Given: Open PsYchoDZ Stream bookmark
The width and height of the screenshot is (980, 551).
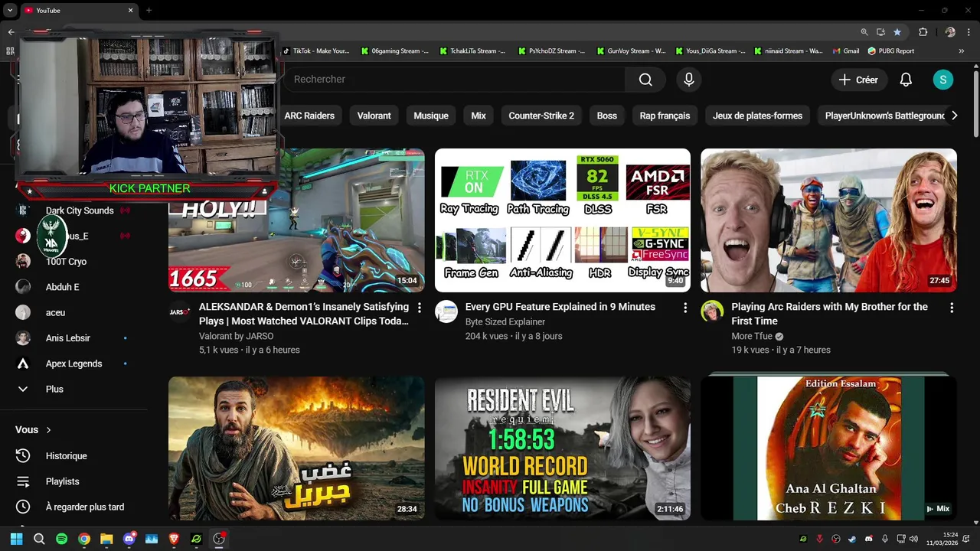Looking at the screenshot, I should 552,51.
